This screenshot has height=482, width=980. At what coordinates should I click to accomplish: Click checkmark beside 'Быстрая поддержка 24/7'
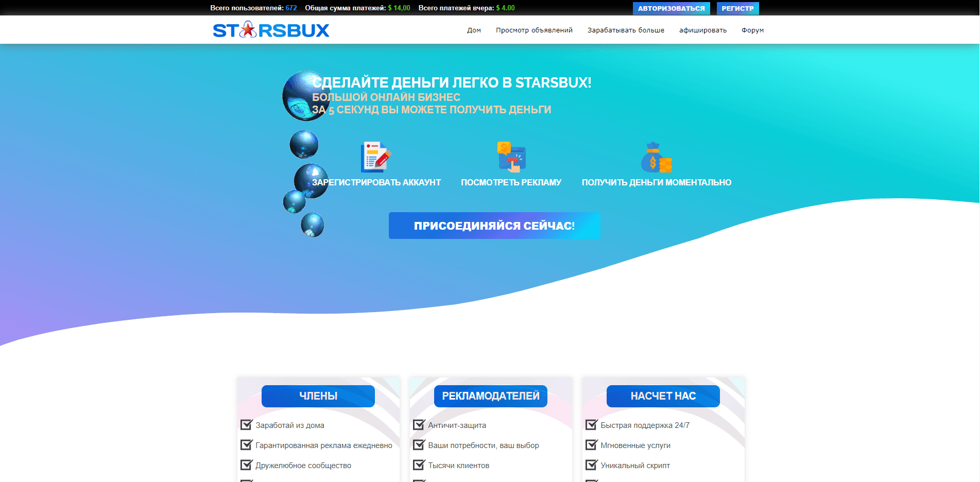click(x=592, y=425)
